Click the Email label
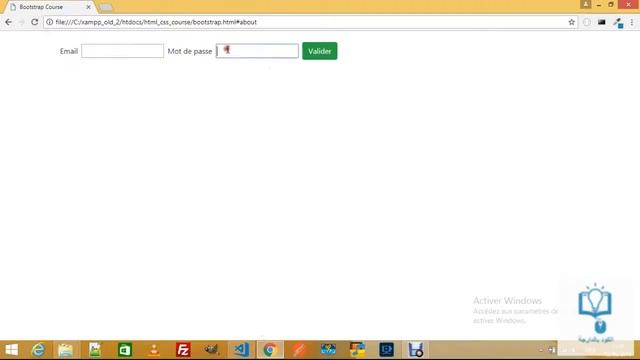The image size is (640, 360). 69,51
